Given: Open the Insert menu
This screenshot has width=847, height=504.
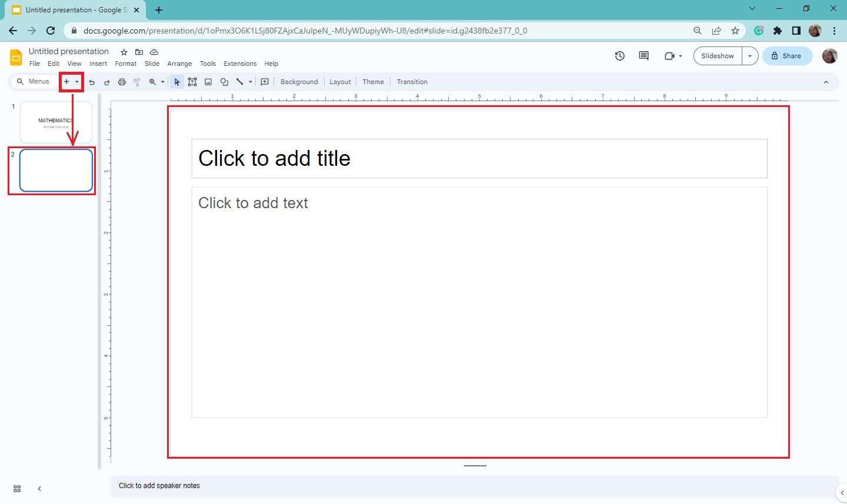Looking at the screenshot, I should click(98, 64).
